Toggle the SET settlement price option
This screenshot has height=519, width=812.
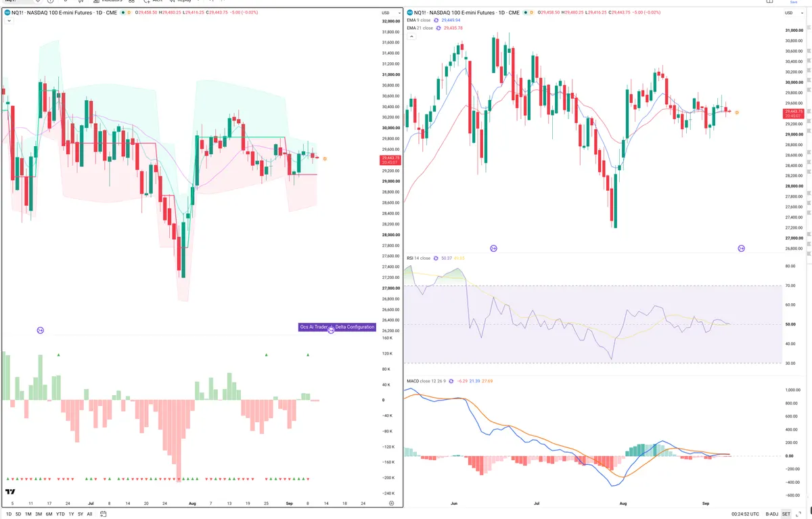[x=786, y=514]
